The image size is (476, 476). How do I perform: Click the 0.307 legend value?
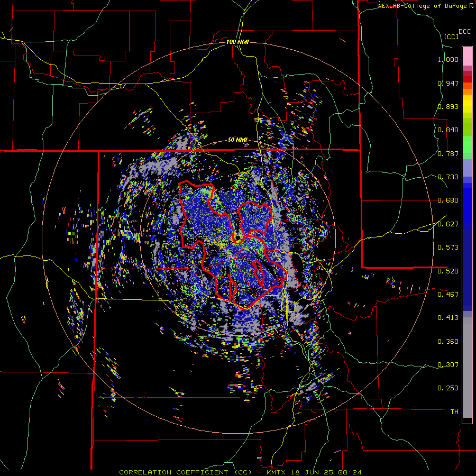[x=448, y=364]
